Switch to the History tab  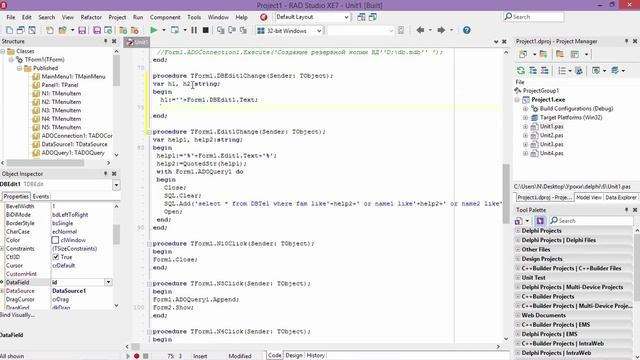click(x=316, y=356)
